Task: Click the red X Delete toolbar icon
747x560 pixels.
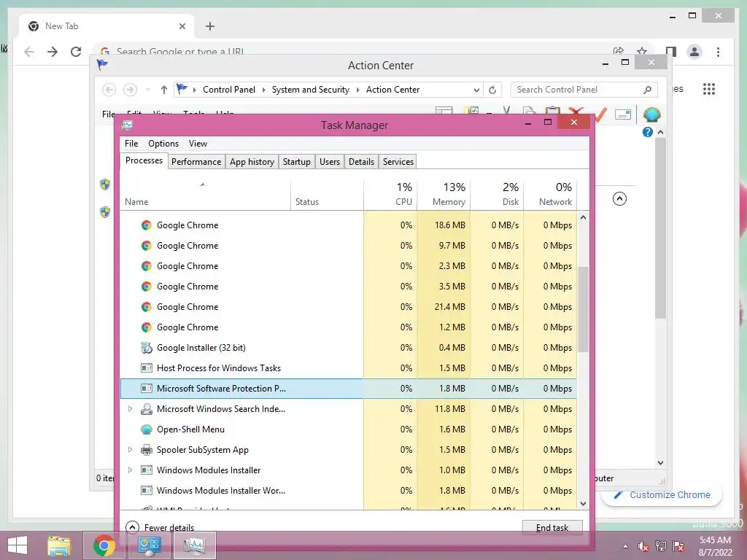Action: coord(576,112)
